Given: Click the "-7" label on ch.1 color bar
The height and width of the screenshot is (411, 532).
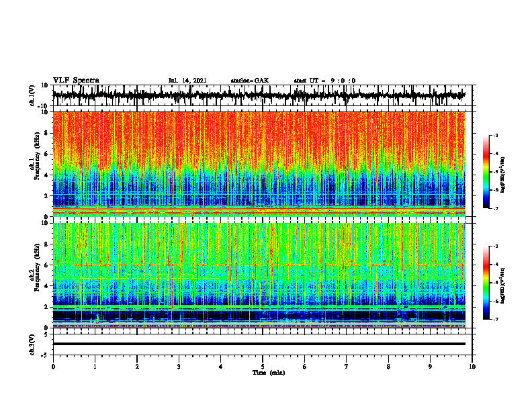Looking at the screenshot, I should click(x=496, y=208).
